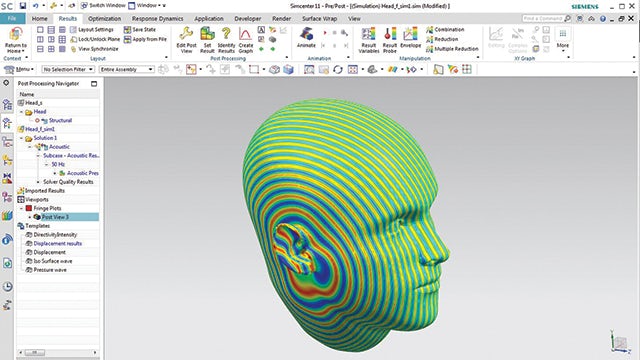This screenshot has height=360, width=640.
Task: Click the Return to Home icon
Action: click(16, 40)
